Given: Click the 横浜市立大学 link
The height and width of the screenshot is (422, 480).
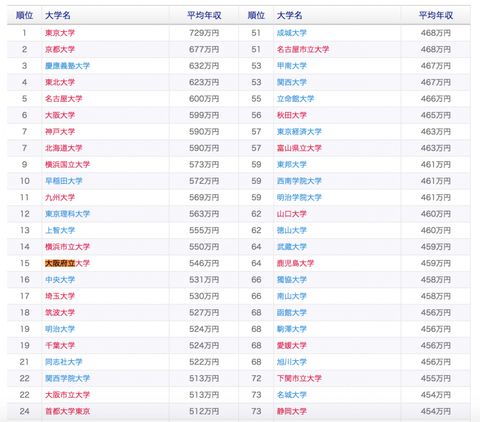Looking at the screenshot, I should click(x=68, y=247).
